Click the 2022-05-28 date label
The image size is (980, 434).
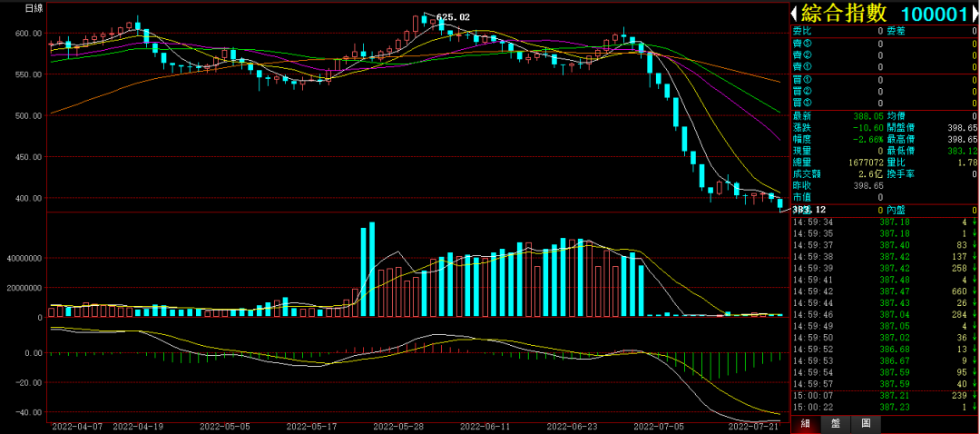click(397, 427)
